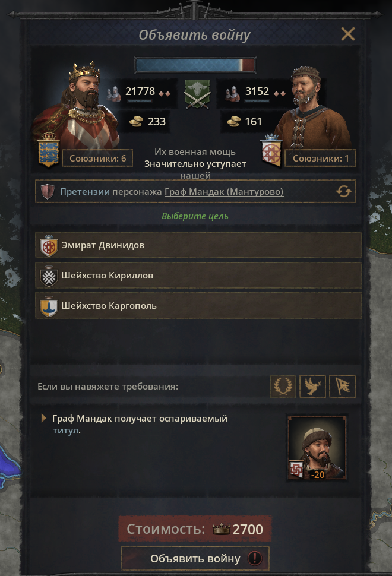Click the gold coins icon next to 233
This screenshot has height=576, width=392.
[136, 121]
